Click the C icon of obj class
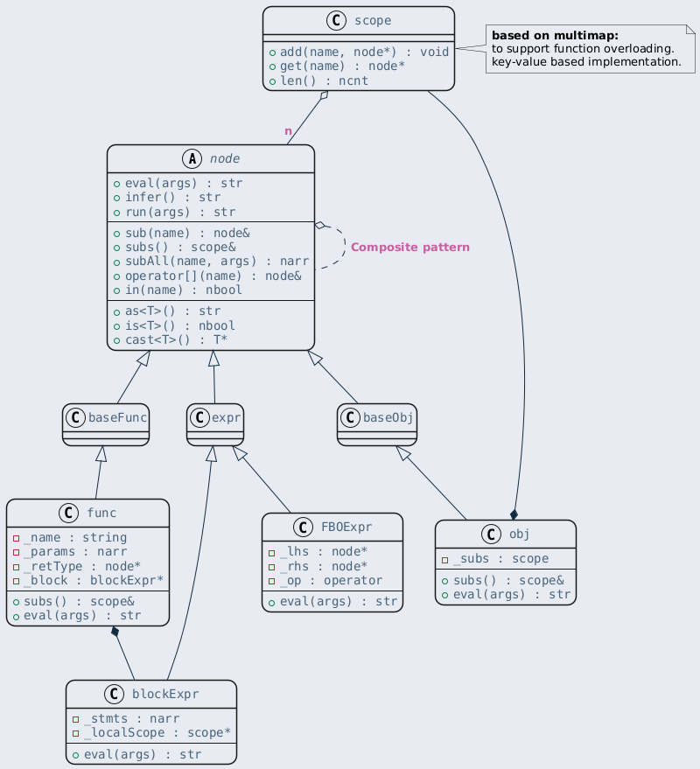The height and width of the screenshot is (769, 700). click(491, 534)
